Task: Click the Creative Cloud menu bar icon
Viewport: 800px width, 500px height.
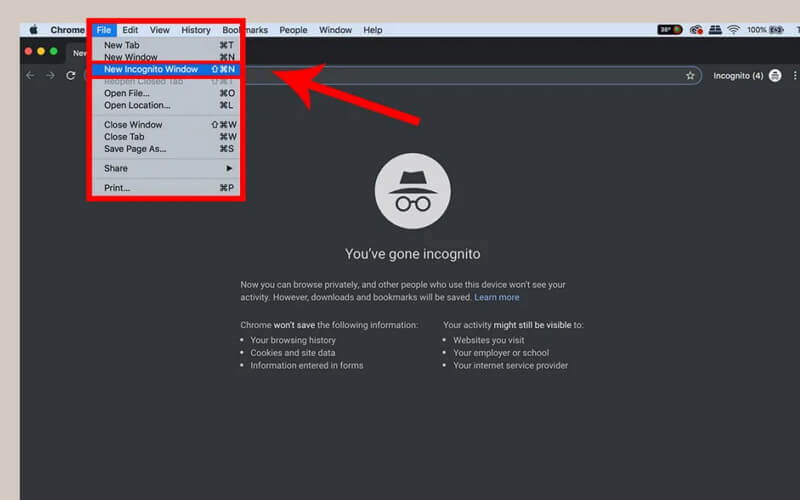Action: tap(696, 30)
